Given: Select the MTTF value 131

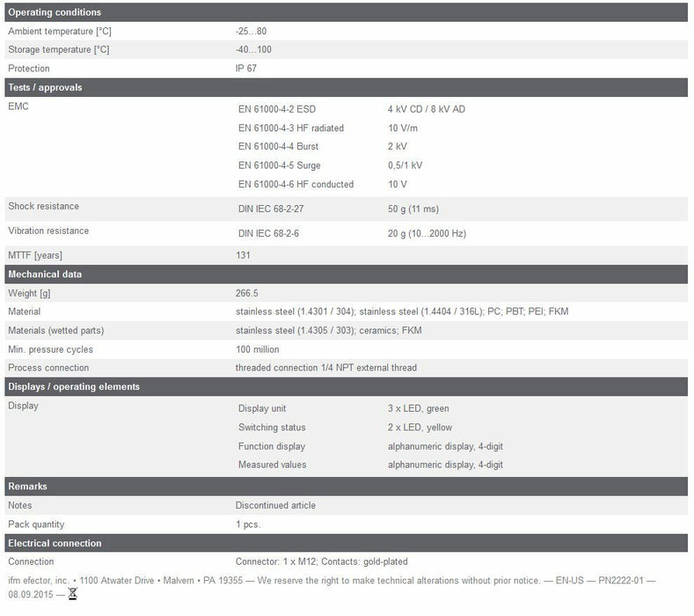Looking at the screenshot, I should coord(243,255).
